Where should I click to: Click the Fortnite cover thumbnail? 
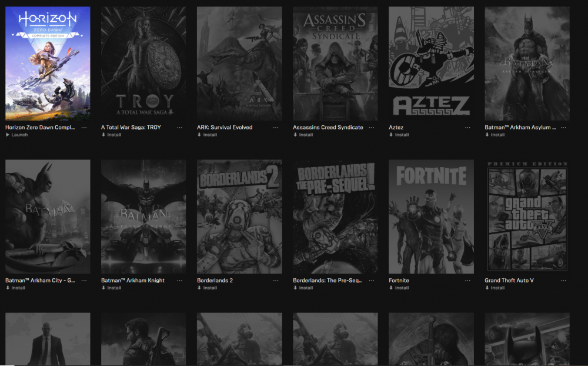[x=431, y=217]
